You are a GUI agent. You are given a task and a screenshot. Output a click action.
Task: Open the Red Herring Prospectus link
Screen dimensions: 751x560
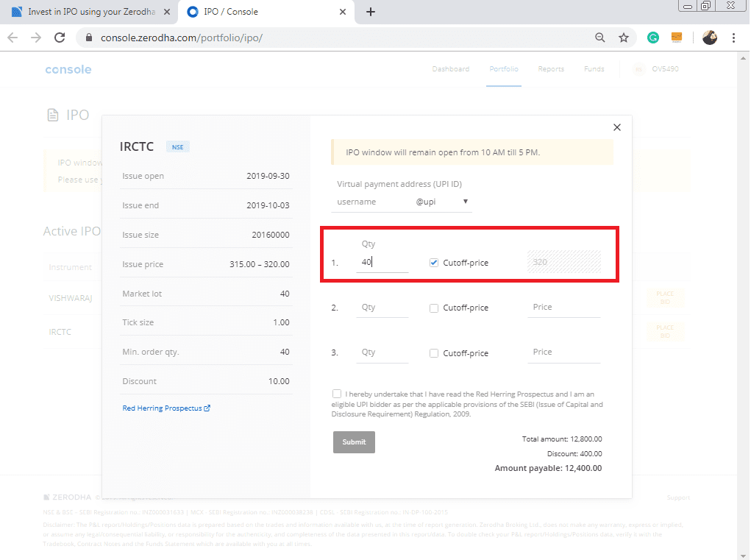coord(166,408)
